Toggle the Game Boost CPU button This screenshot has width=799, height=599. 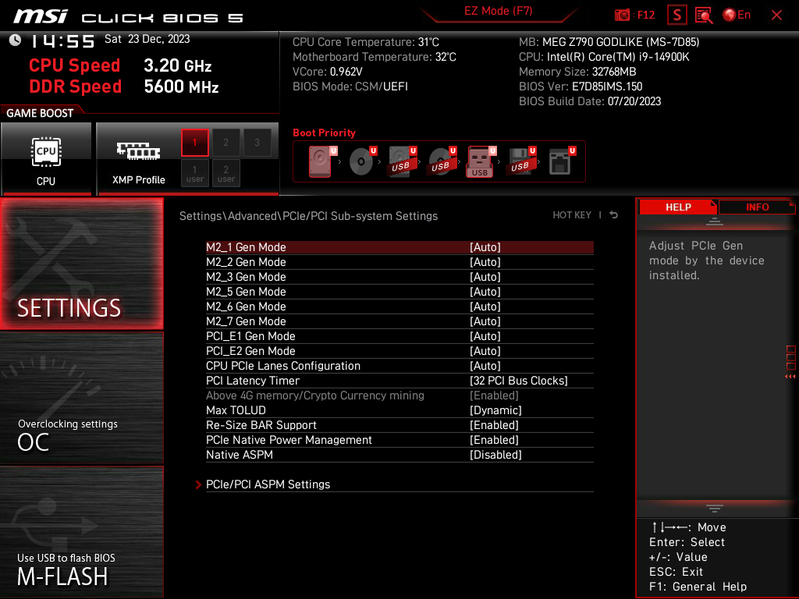point(46,158)
